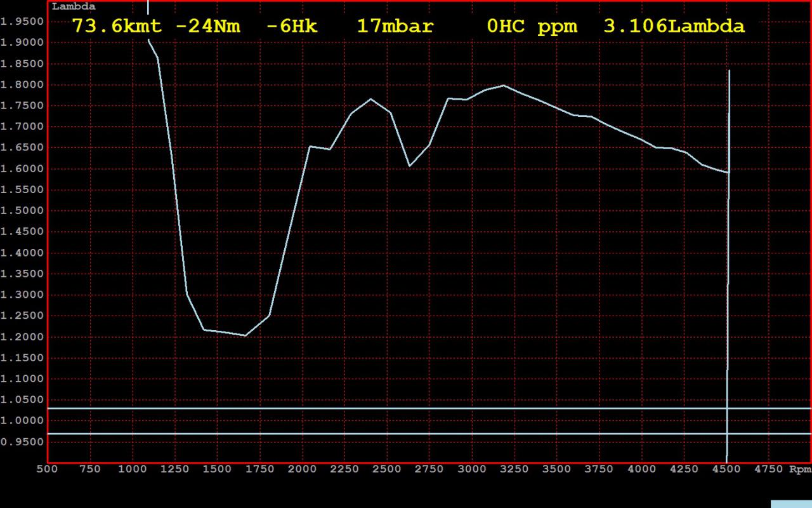
Task: Click the 3000 tick on Rpm axis
Action: point(471,469)
